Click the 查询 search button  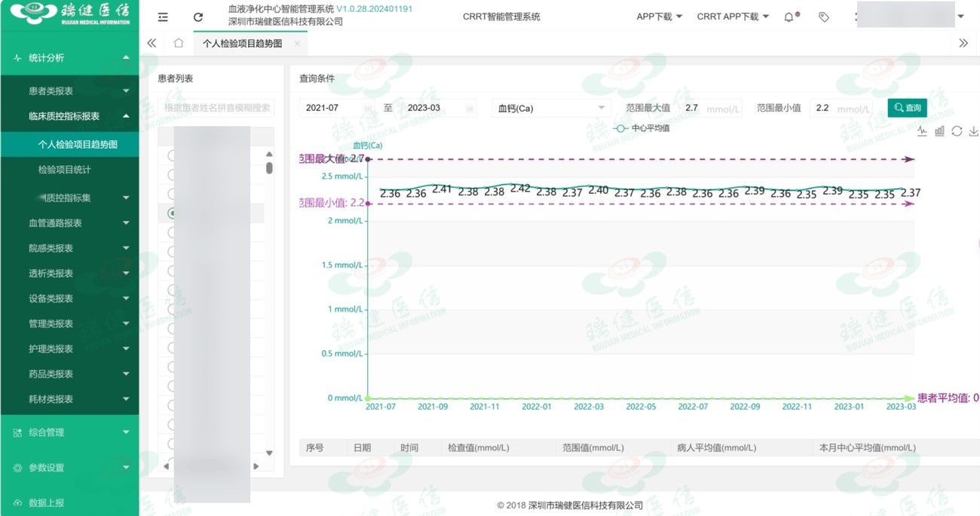(907, 108)
